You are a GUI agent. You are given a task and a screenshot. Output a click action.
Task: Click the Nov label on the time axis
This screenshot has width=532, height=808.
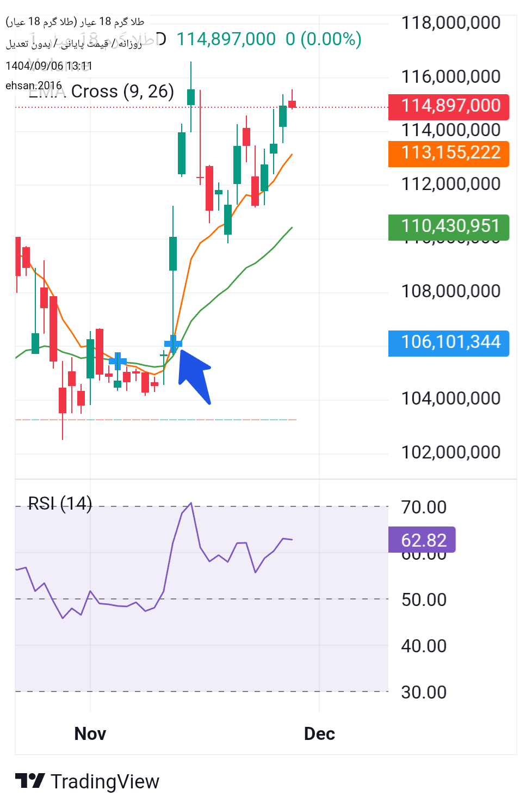click(90, 733)
